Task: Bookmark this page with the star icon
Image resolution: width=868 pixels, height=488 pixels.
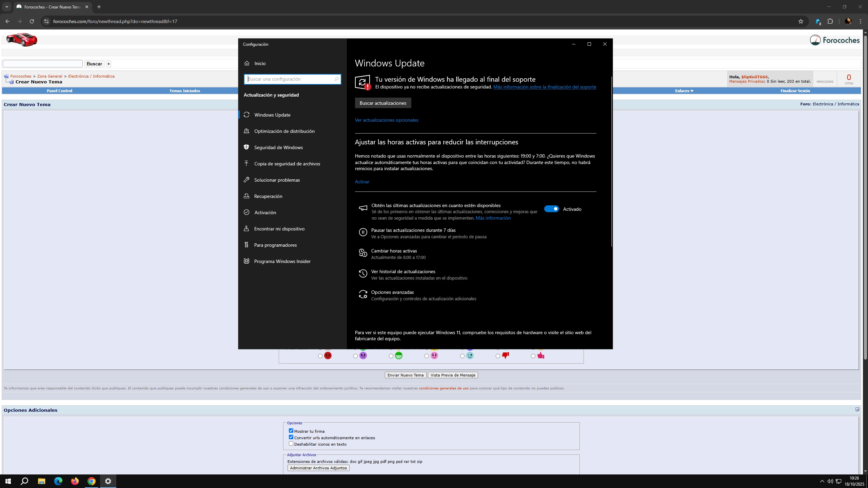Action: [x=801, y=21]
